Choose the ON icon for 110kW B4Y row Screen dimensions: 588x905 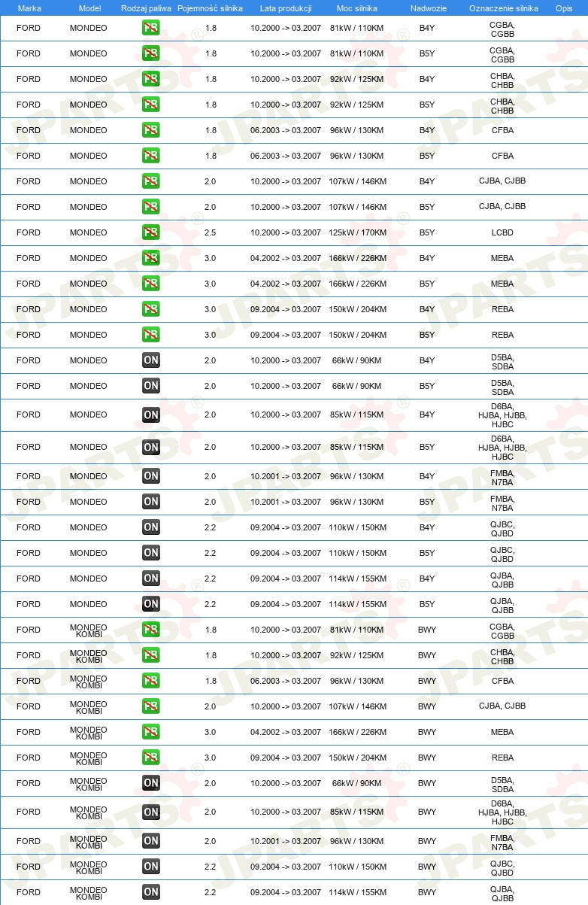151,527
